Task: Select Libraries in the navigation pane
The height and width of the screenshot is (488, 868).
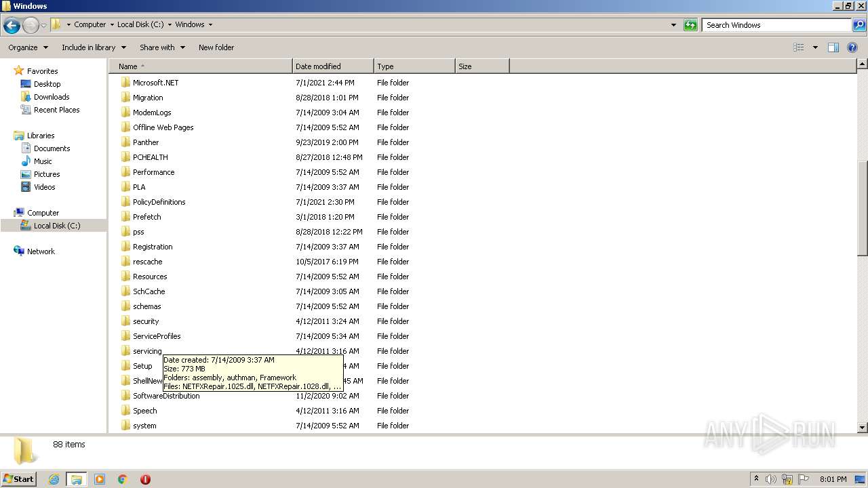Action: pyautogui.click(x=41, y=136)
